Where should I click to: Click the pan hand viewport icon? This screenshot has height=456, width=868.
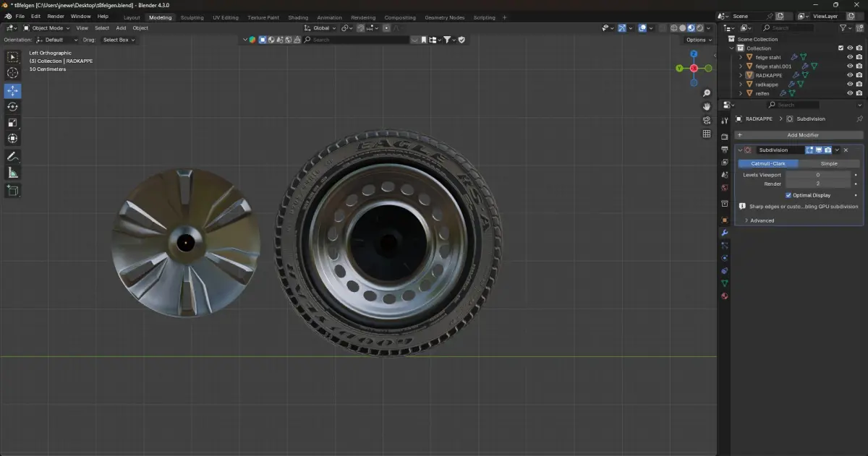[x=707, y=107]
